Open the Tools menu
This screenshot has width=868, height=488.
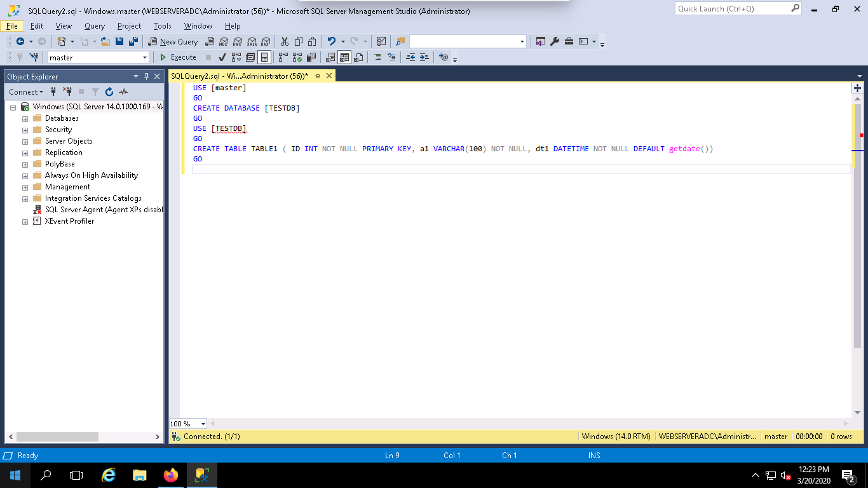(163, 26)
